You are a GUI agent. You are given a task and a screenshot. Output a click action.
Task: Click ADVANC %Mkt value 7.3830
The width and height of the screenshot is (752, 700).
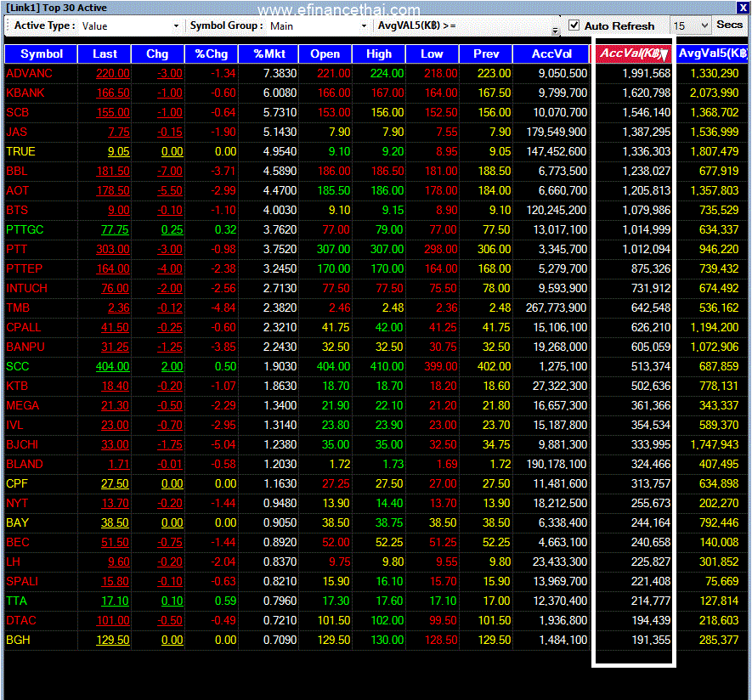coord(280,73)
